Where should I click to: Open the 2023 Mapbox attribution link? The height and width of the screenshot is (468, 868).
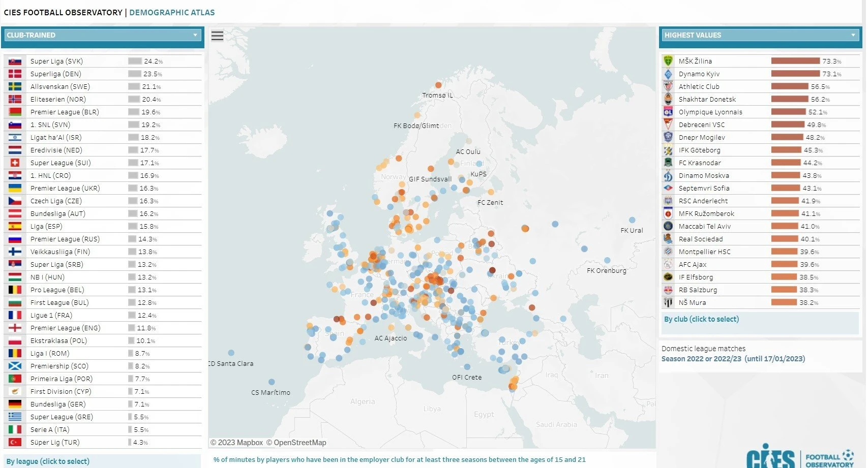point(237,442)
